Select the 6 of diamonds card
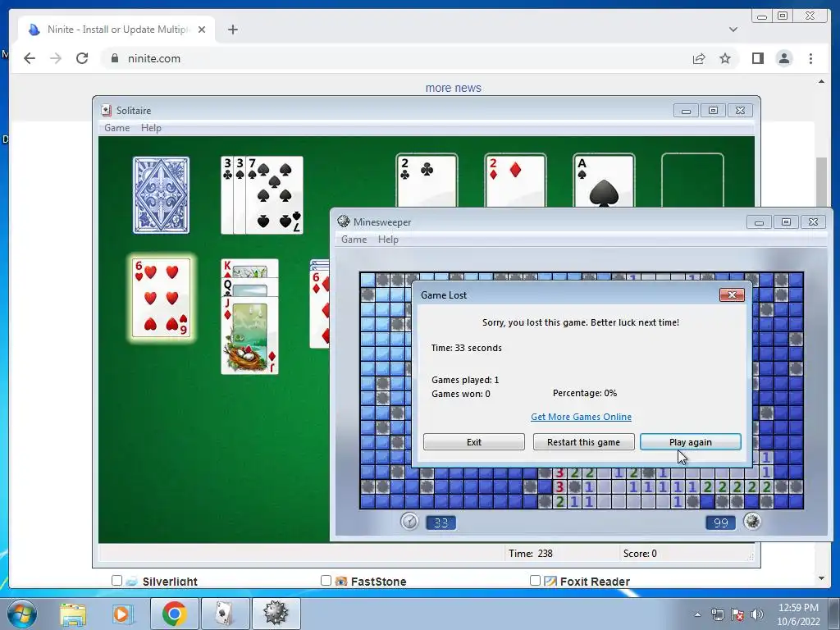840x630 pixels. click(x=320, y=309)
